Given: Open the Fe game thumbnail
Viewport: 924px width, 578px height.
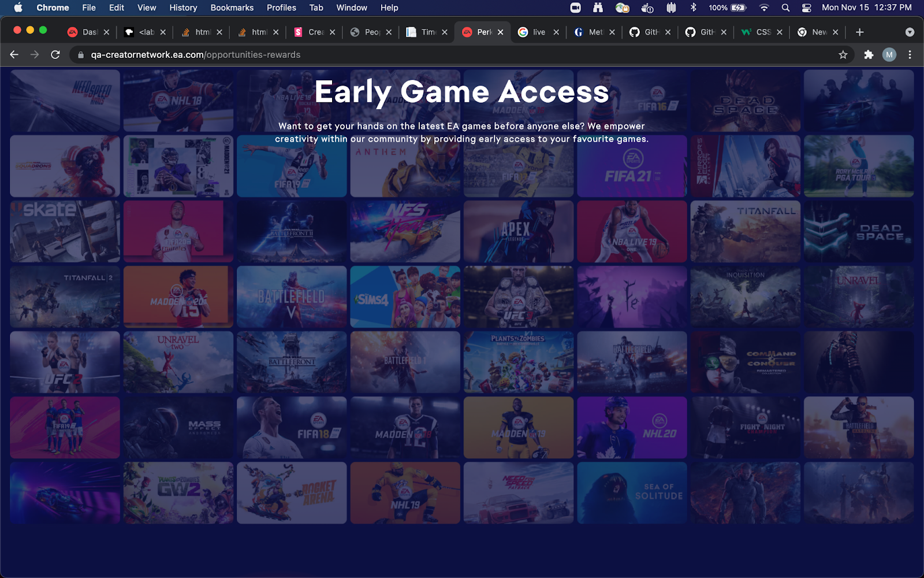Looking at the screenshot, I should tap(632, 297).
